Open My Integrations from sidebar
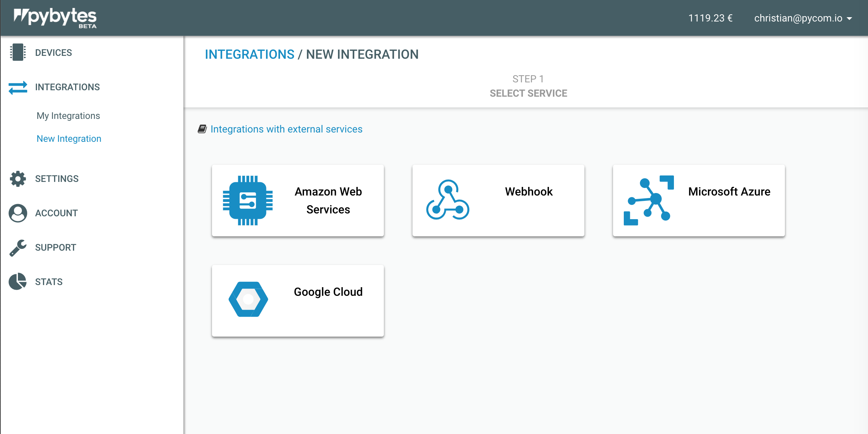The height and width of the screenshot is (434, 868). click(68, 116)
